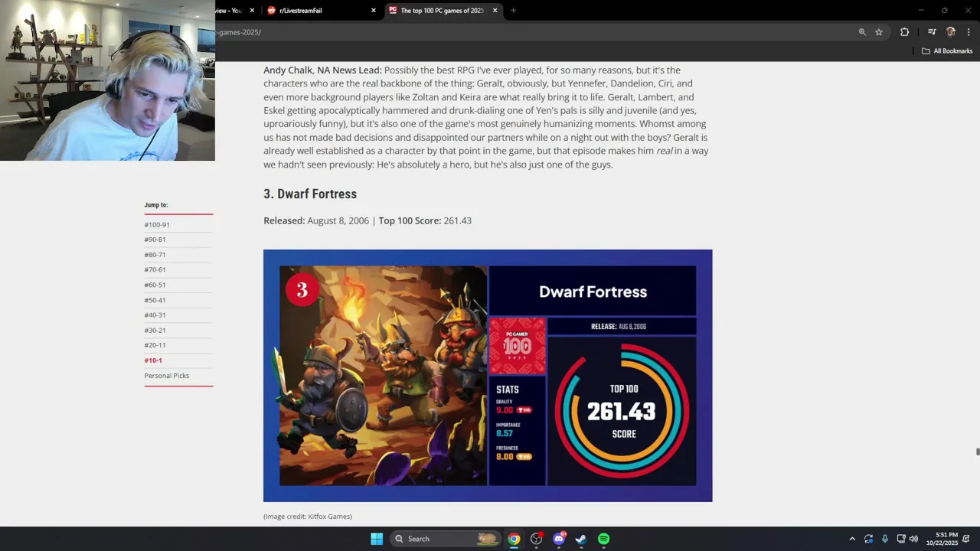Switch to the partially visible first tab
This screenshot has height=551, width=980.
point(230,11)
